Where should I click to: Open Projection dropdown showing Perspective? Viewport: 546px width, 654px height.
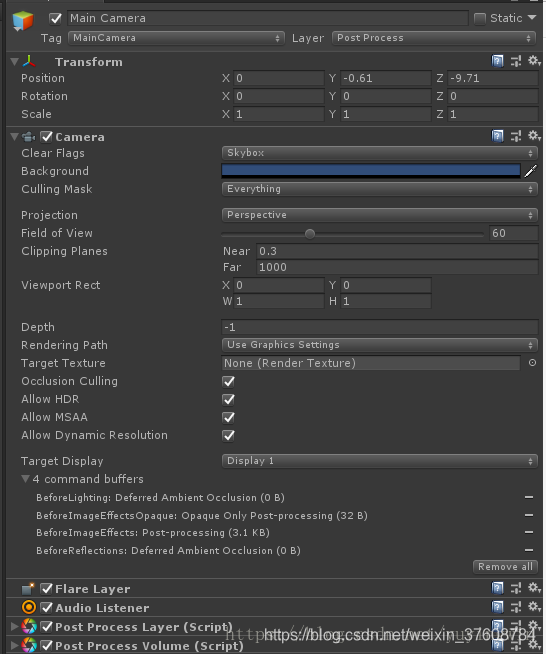380,215
